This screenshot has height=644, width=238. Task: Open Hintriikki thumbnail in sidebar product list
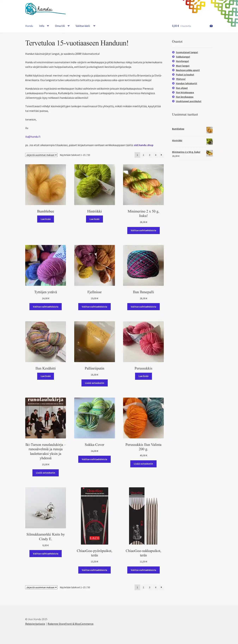210,141
